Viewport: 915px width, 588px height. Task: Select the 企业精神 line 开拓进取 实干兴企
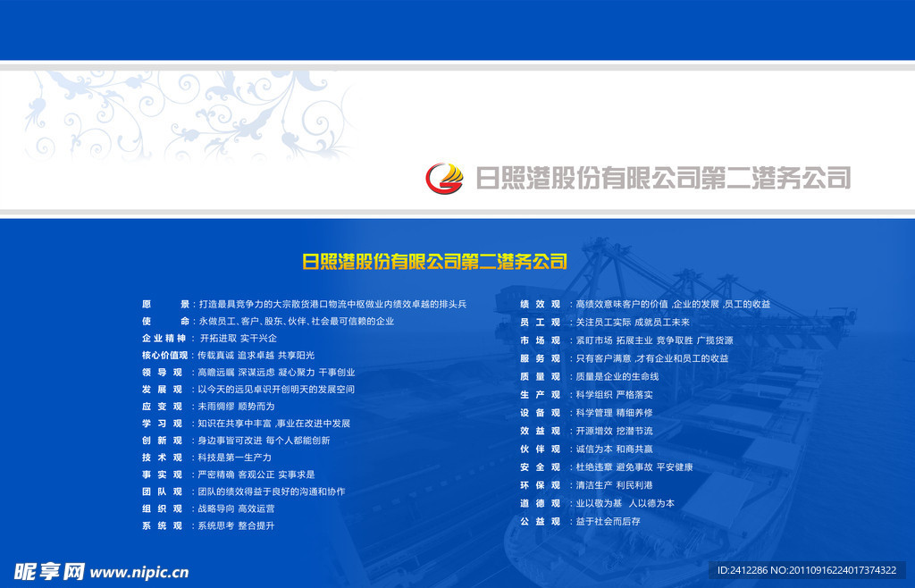[x=209, y=339]
